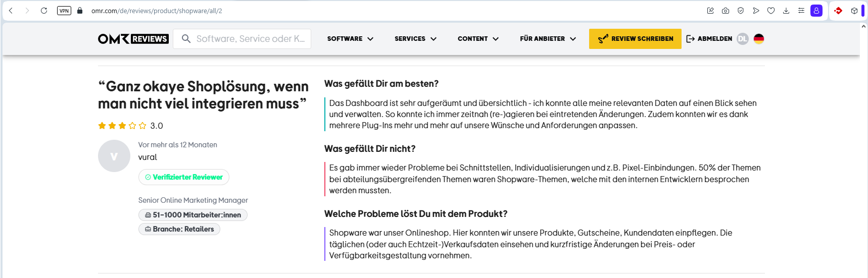The height and width of the screenshot is (278, 868).
Task: Click Abmelden to log out
Action: pos(709,39)
